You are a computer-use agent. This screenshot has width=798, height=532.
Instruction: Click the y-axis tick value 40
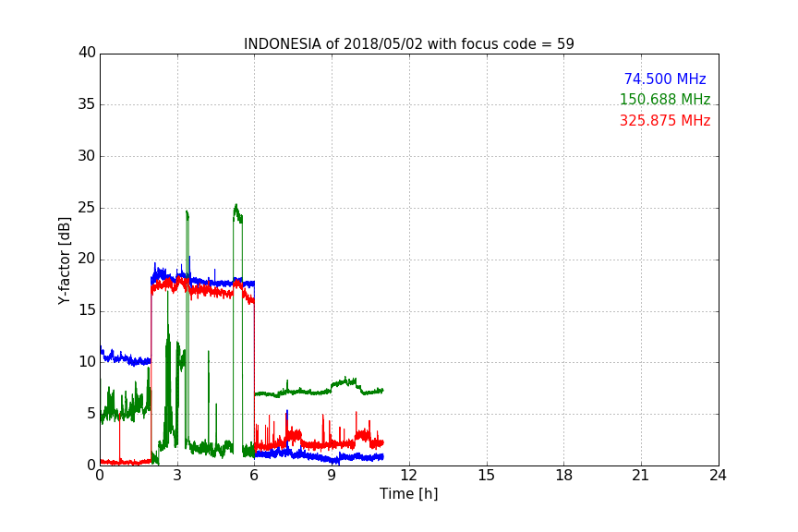pos(87,53)
